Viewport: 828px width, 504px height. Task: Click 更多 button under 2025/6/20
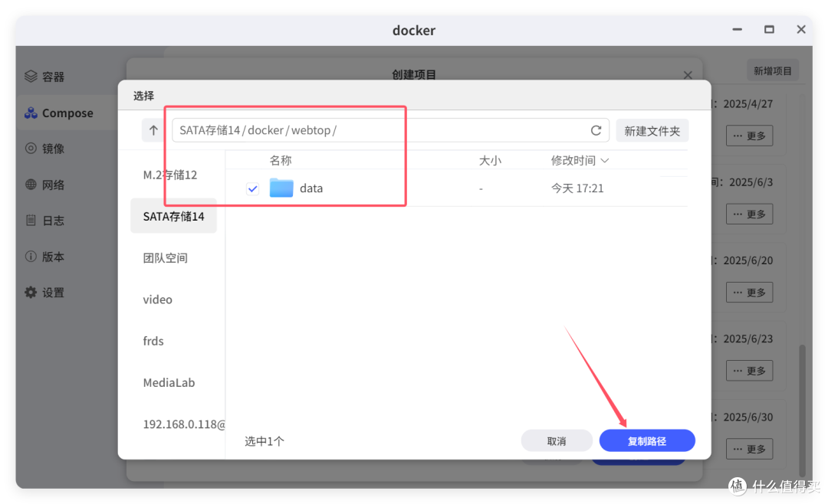[x=749, y=293]
